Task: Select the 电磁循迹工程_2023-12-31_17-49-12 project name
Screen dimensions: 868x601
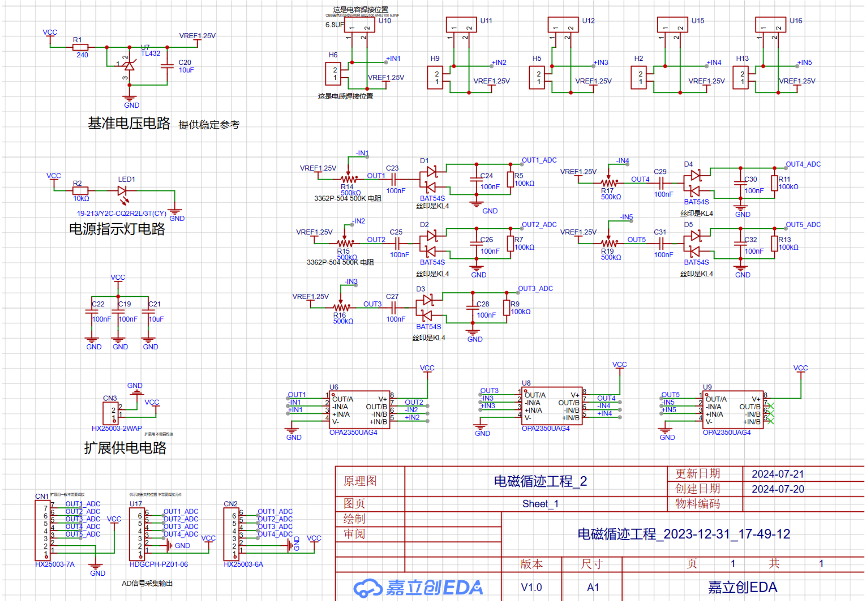Action: [684, 535]
